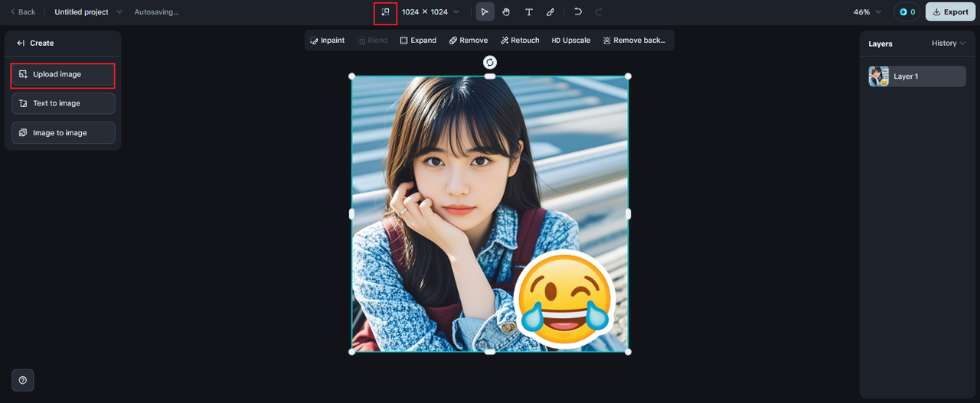The image size is (980, 403).
Task: Click the Undo arrow
Action: point(578,12)
